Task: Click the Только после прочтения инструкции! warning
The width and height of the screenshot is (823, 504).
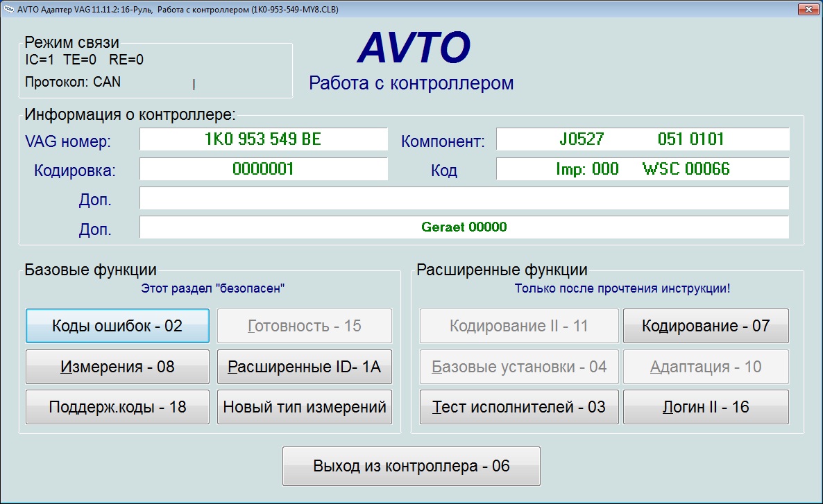Action: pos(622,288)
